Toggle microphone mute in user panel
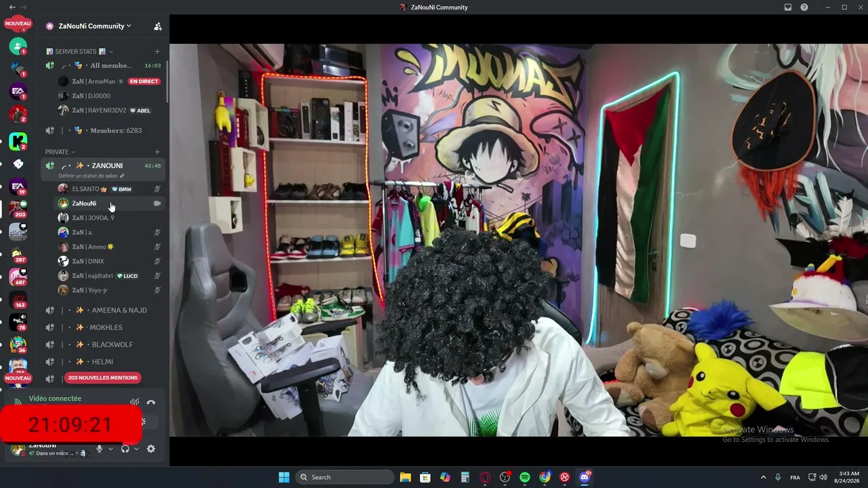868x488 pixels. pos(99,449)
